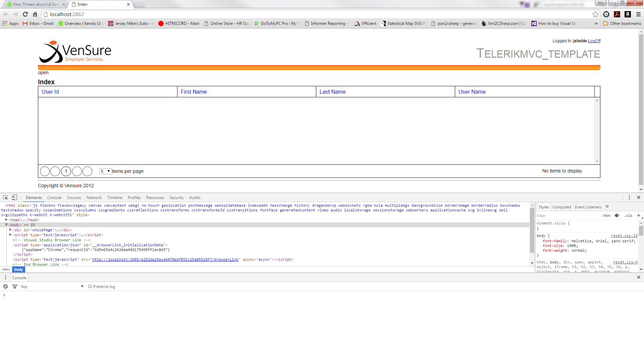Screen dimensions: 644x349
Task: Open the DevTools customize menu
Action: tap(629, 197)
